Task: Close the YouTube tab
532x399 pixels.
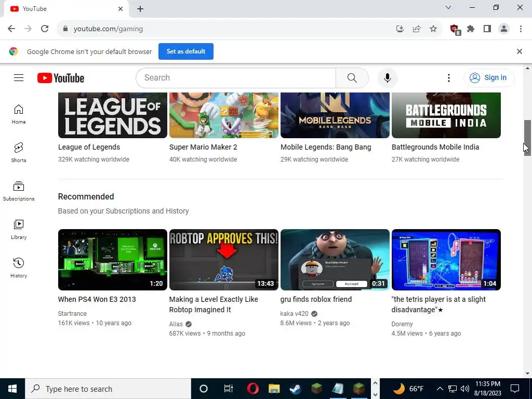Action: point(121,9)
